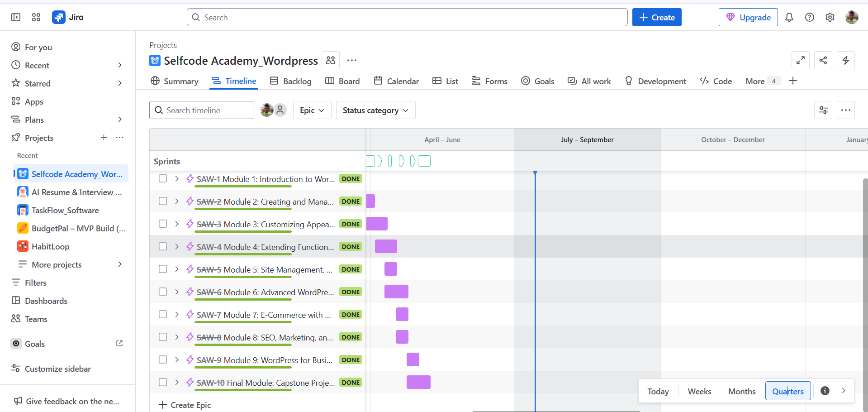Screen dimensions: 868x412
Task: Click the Jira logo
Action: coord(68,17)
